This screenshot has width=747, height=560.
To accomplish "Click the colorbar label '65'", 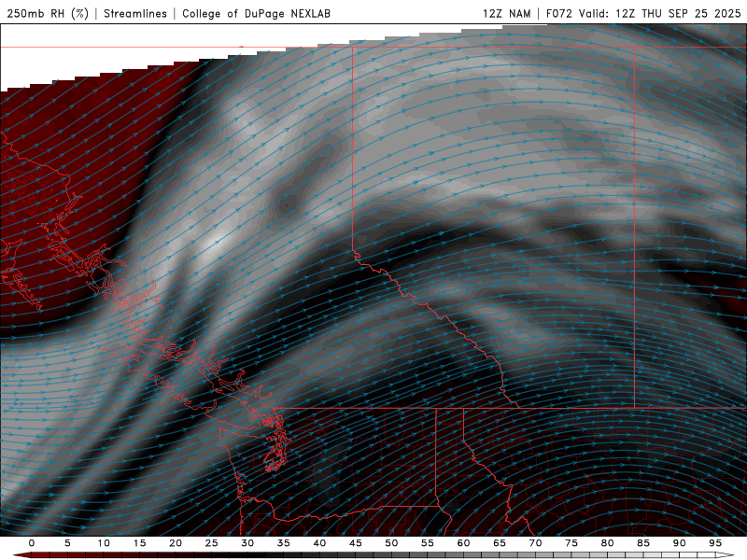I will click(x=500, y=543).
